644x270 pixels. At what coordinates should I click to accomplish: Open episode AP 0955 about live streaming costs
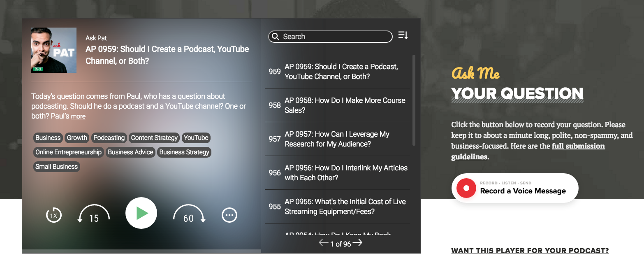pyautogui.click(x=337, y=207)
